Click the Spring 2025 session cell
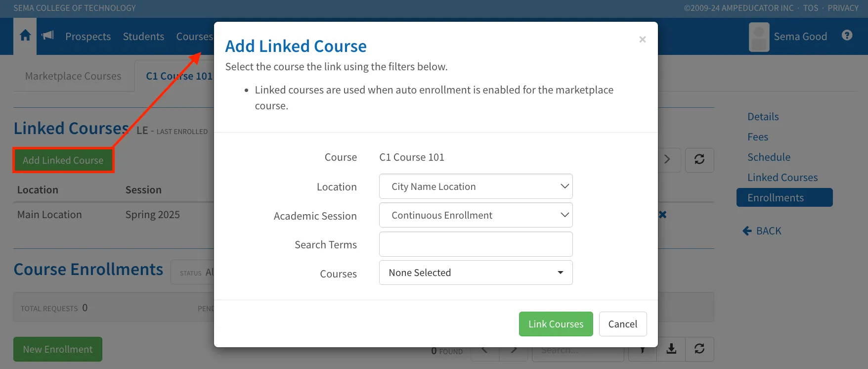The image size is (868, 369). coord(153,215)
